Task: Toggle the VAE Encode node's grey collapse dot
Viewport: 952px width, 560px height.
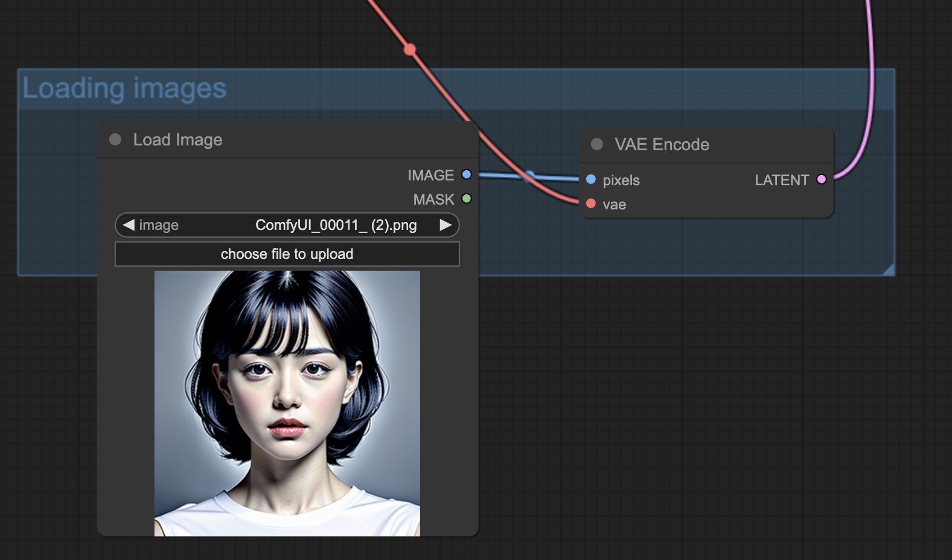Action: point(596,144)
